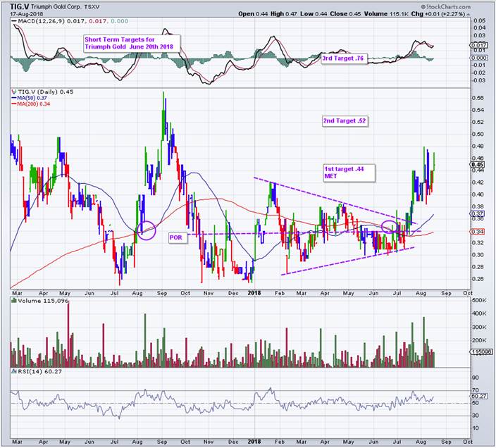Click the Open 0.44 value
Screen dimensions: 496x448
pyautogui.click(x=253, y=14)
